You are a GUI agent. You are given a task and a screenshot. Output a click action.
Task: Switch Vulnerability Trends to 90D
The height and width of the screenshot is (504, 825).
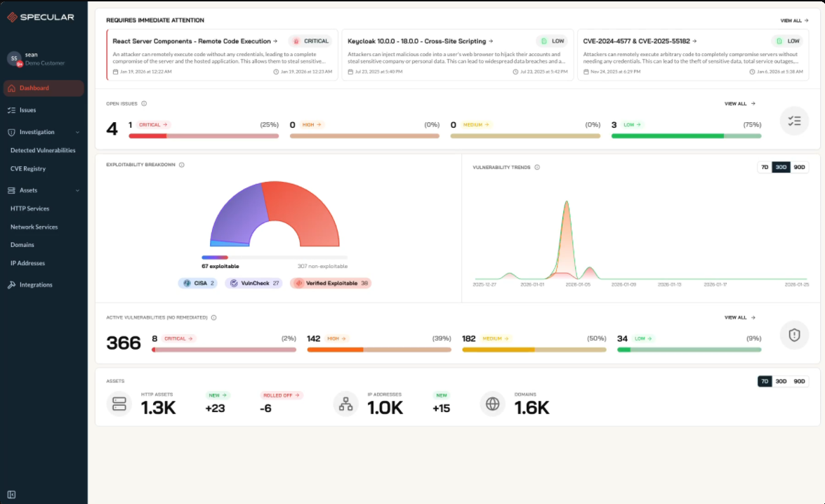click(x=799, y=167)
